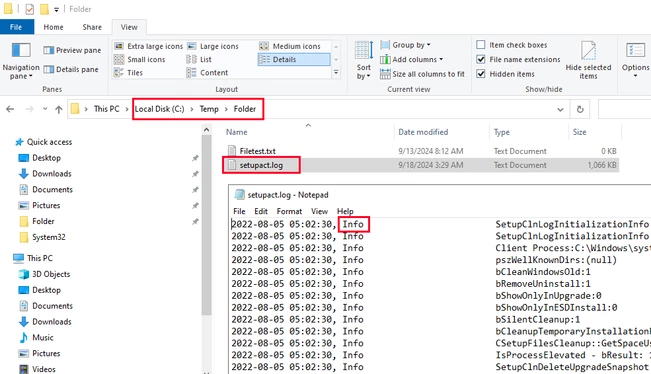This screenshot has width=651, height=374.
Task: Open Notepad Format menu
Action: (x=289, y=211)
